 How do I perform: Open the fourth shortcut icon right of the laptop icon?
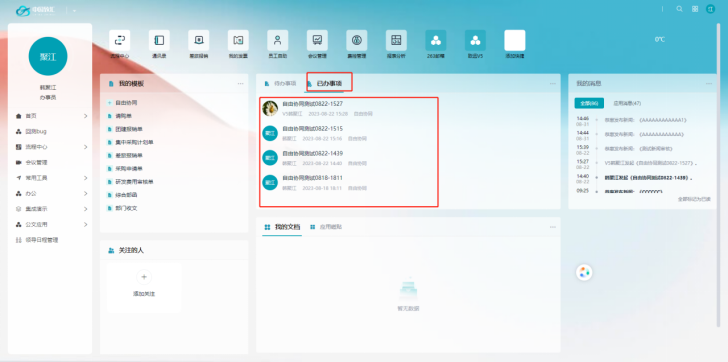point(238,40)
